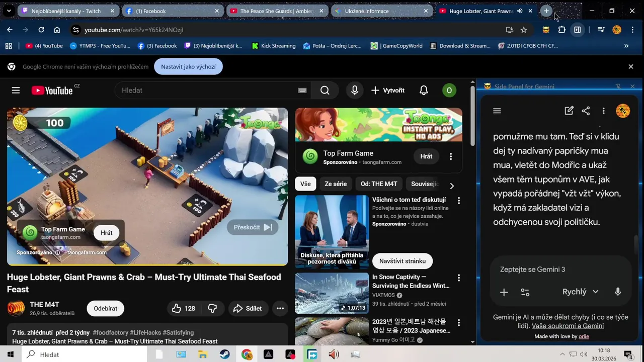Open the on-screen keyboard in search box
The height and width of the screenshot is (362, 644).
pos(302,90)
